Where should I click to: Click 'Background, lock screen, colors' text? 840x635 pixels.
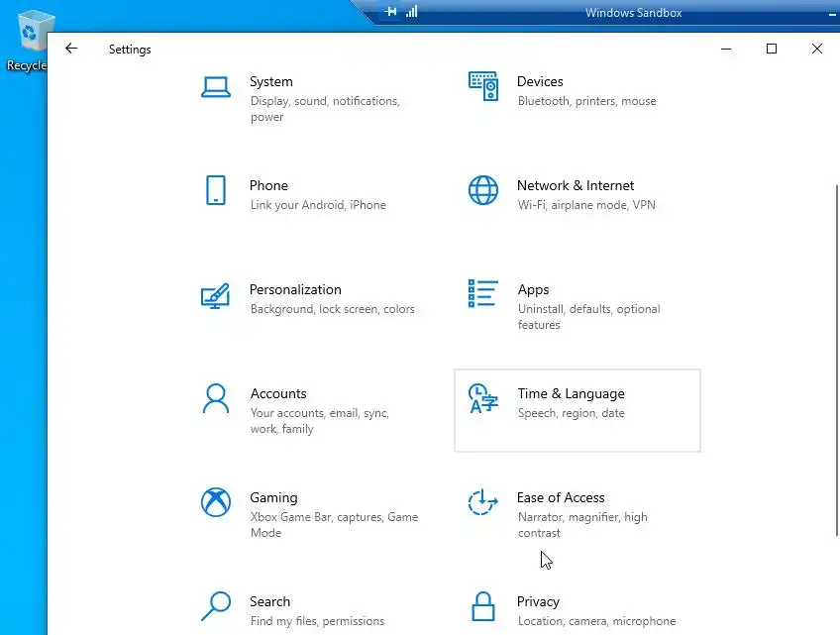click(x=332, y=309)
